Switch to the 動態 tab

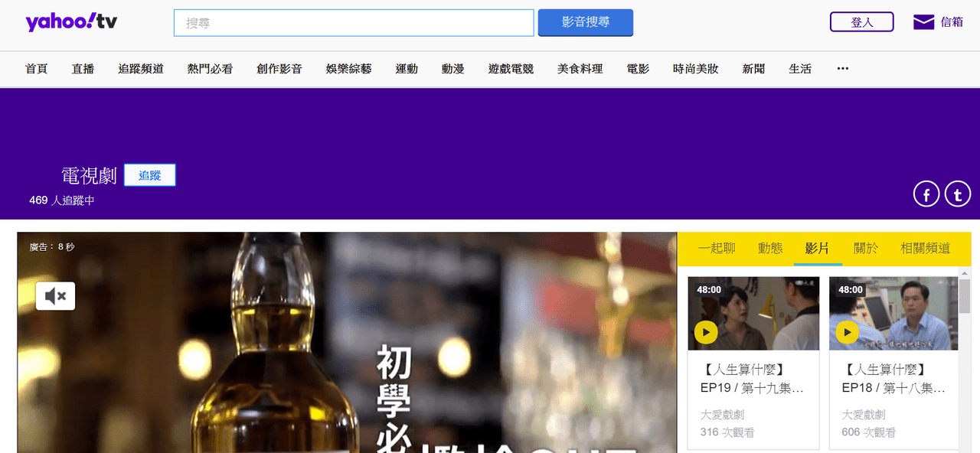[770, 249]
